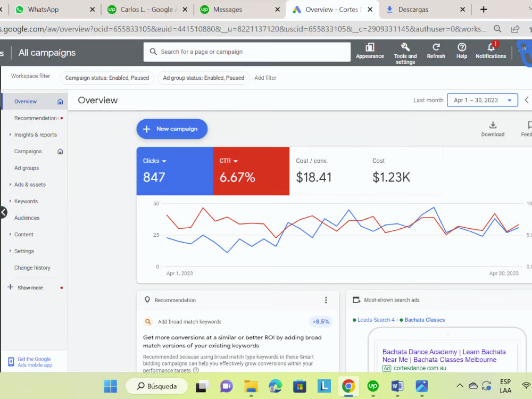Click Ad group status: Enabled, Paused filter
The image size is (532, 399).
204,78
